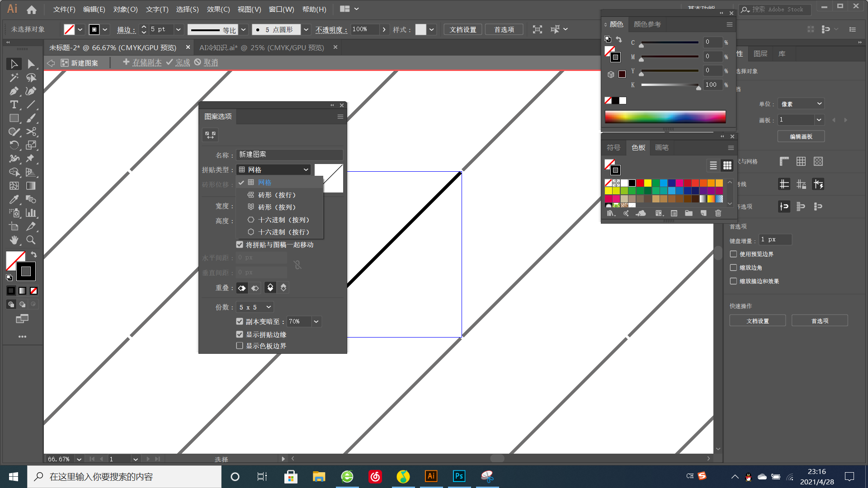Screen dimensions: 868x488
Task: Click the Pattern Tile Tool icon
Action: coord(210,135)
